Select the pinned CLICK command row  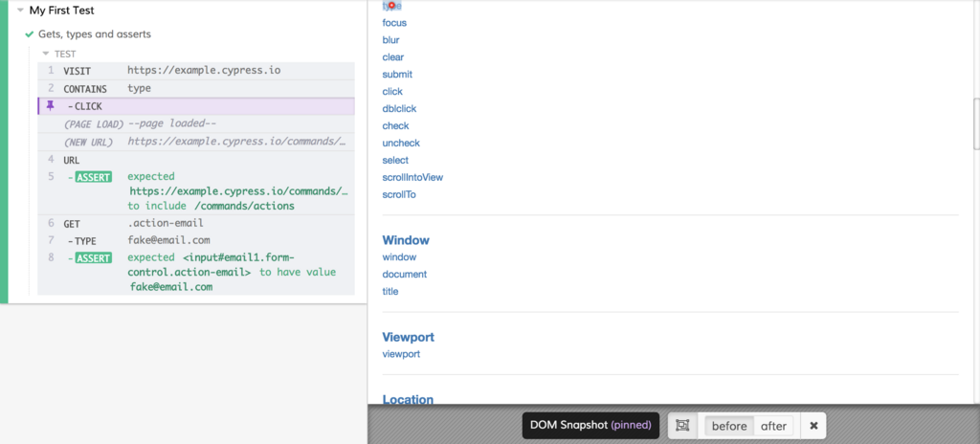(196, 106)
